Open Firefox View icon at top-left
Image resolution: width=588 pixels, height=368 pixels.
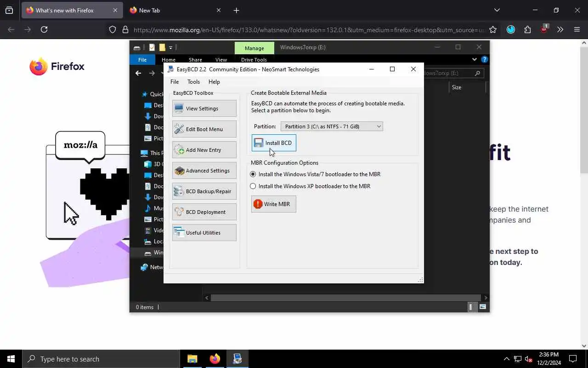pyautogui.click(x=9, y=10)
